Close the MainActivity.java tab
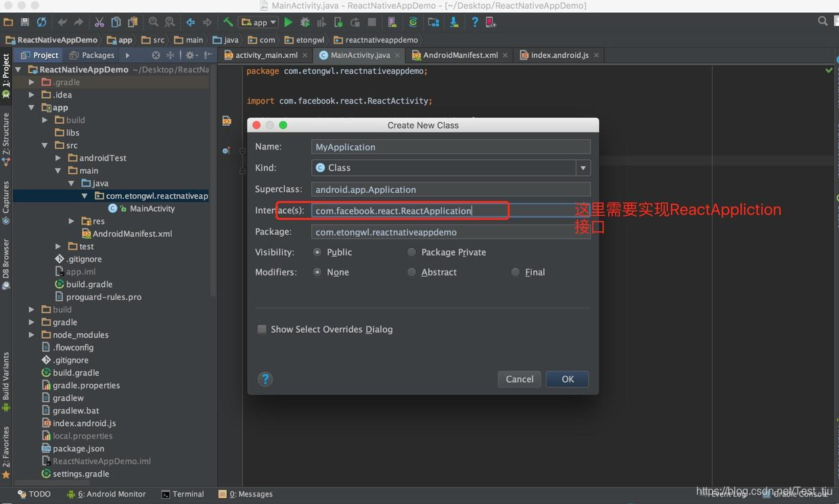This screenshot has height=504, width=839. tap(397, 55)
